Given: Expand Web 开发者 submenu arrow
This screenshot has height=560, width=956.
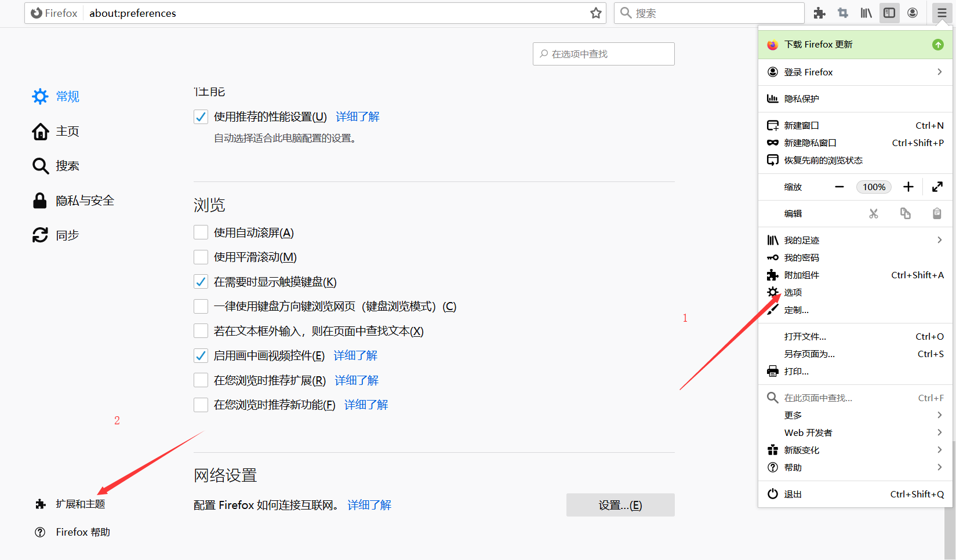Looking at the screenshot, I should [x=939, y=432].
